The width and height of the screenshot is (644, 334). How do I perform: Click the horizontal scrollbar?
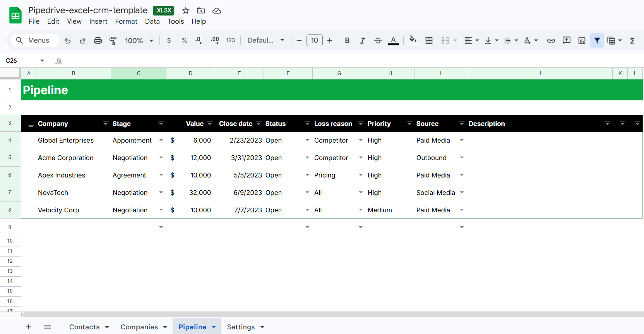click(x=333, y=315)
